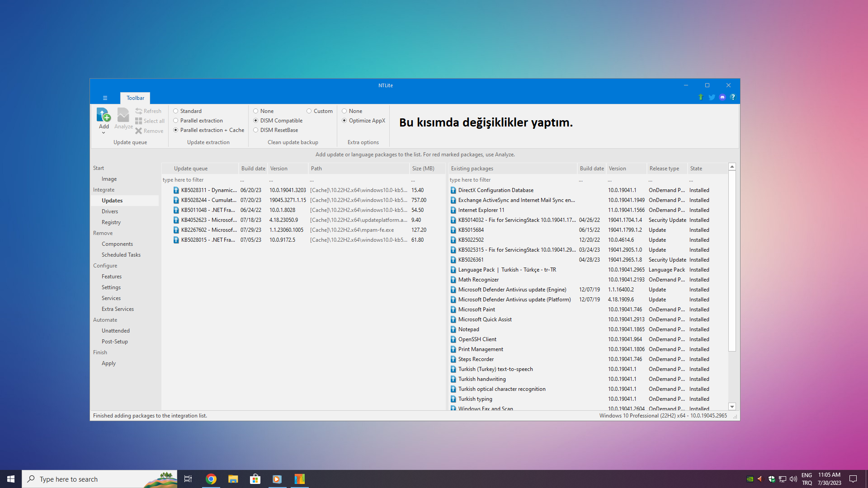This screenshot has width=868, height=488.
Task: Click the KB5028244 Cumulative update package icon
Action: click(x=176, y=200)
